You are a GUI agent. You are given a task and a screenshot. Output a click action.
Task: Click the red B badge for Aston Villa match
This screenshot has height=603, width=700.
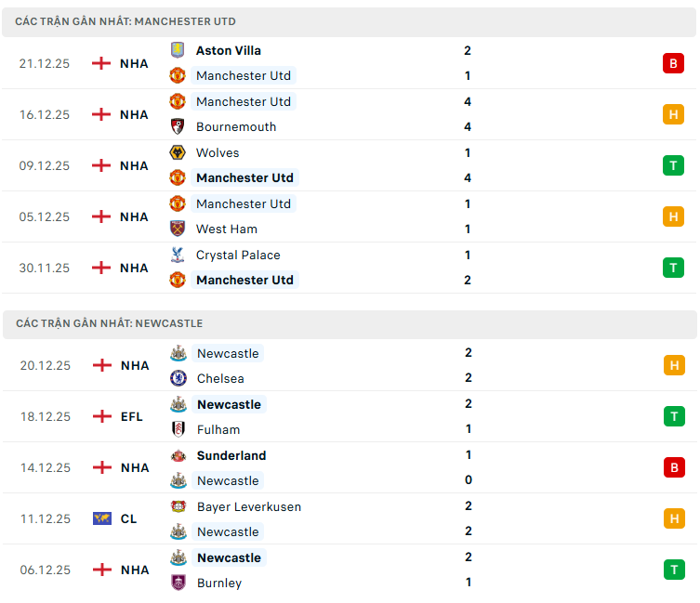(x=673, y=63)
